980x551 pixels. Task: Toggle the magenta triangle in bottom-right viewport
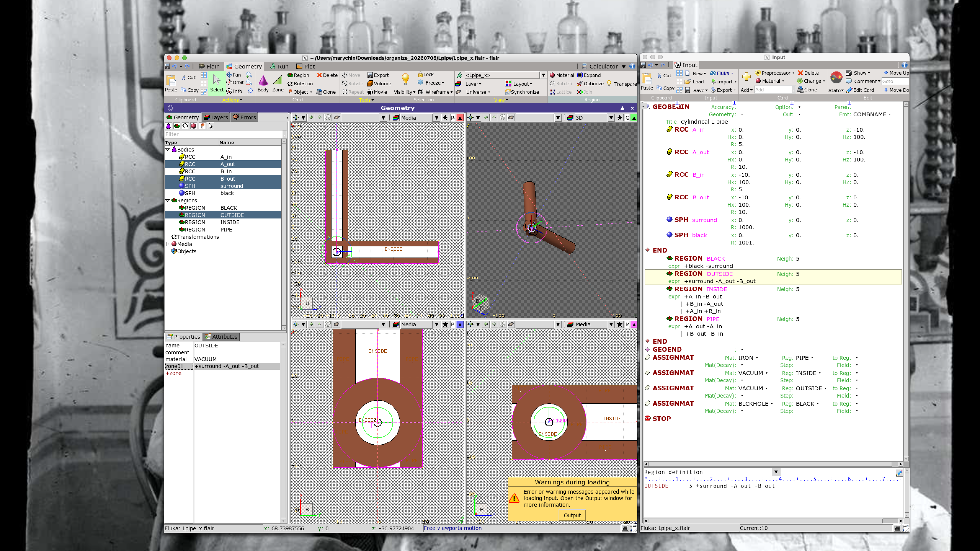pyautogui.click(x=634, y=324)
